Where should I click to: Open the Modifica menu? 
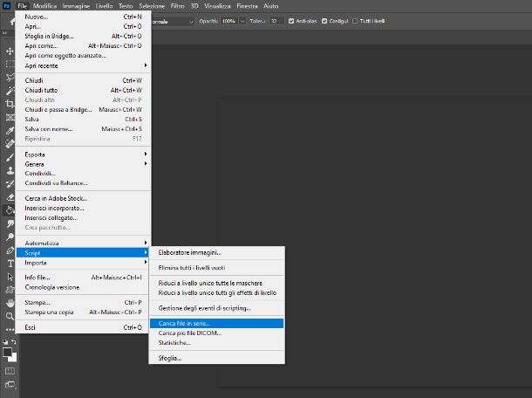pos(45,6)
